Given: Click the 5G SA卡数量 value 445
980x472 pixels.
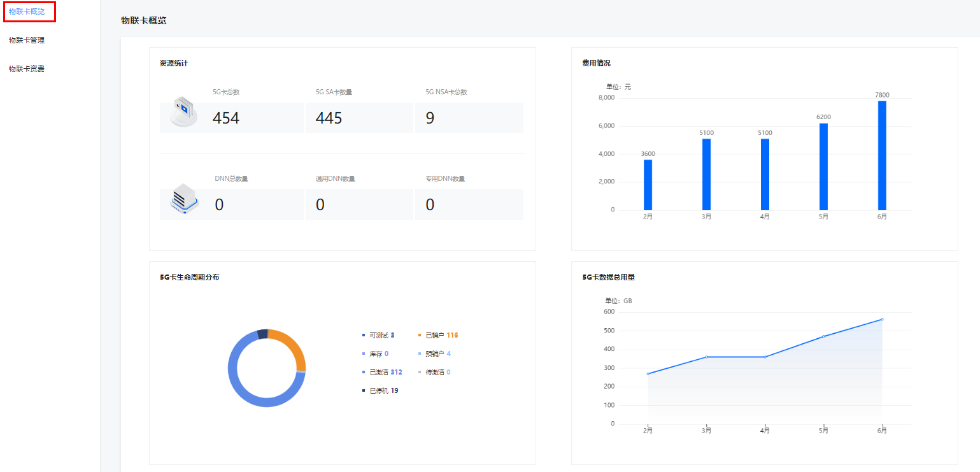Looking at the screenshot, I should (329, 118).
